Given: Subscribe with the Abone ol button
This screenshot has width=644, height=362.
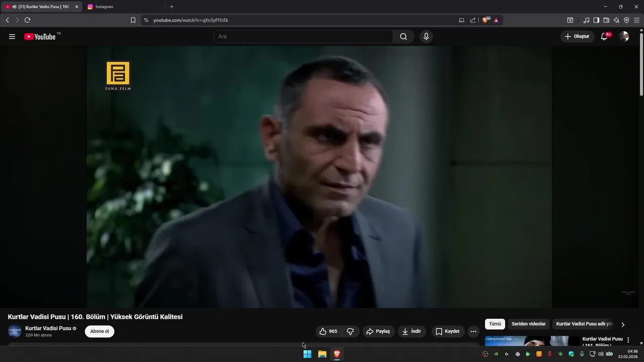Looking at the screenshot, I should (100, 331).
